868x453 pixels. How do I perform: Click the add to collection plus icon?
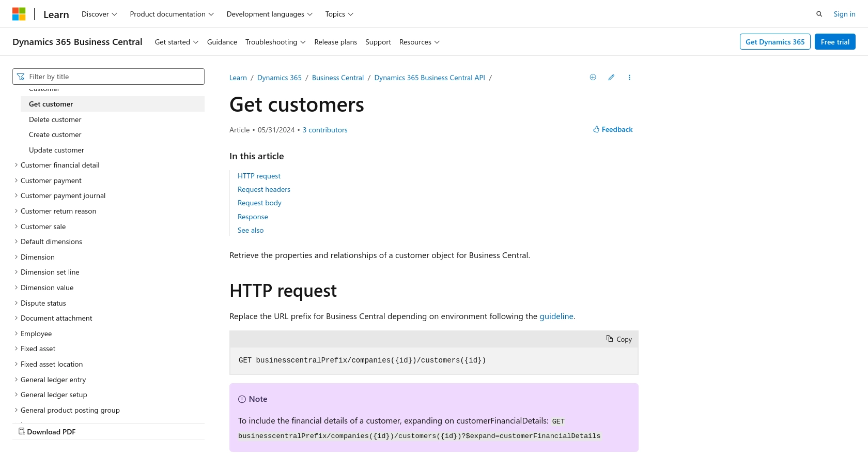click(593, 78)
